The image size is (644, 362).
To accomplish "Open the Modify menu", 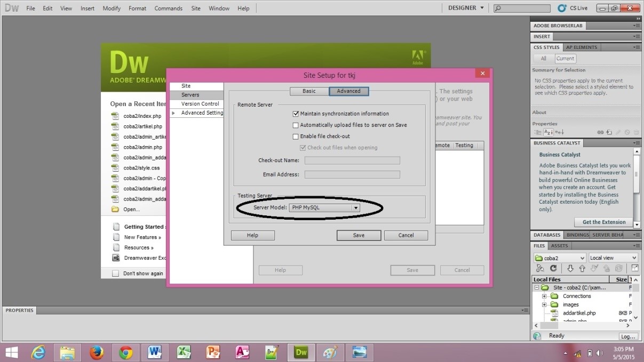I will coord(112,9).
